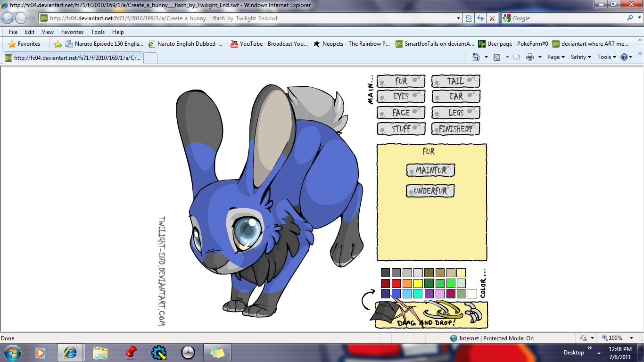Choose the MAINFUR option
The width and height of the screenshot is (644, 362).
pos(430,170)
